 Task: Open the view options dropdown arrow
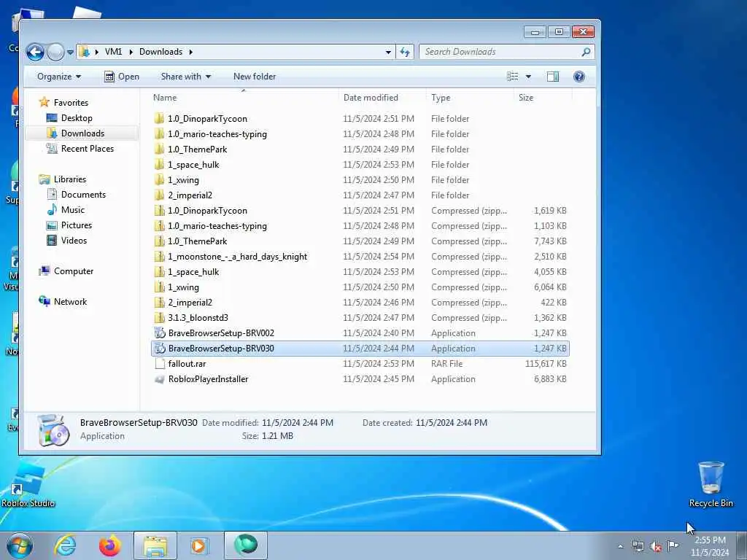(528, 77)
